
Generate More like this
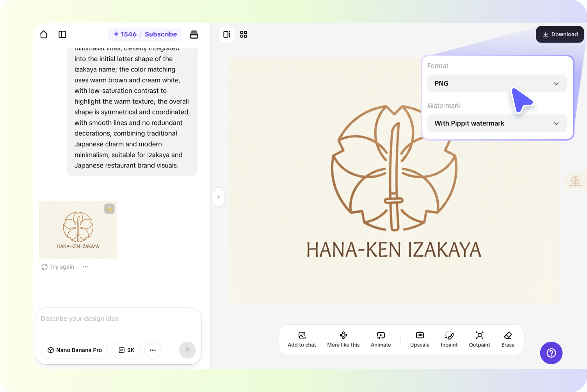343,340
